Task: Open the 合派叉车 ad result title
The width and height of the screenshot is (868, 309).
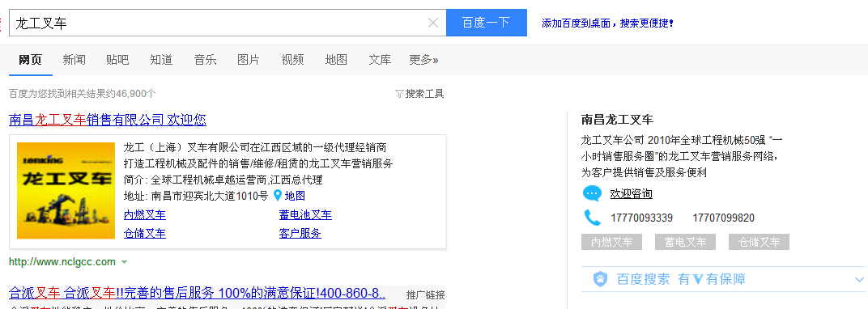Action: [x=197, y=293]
